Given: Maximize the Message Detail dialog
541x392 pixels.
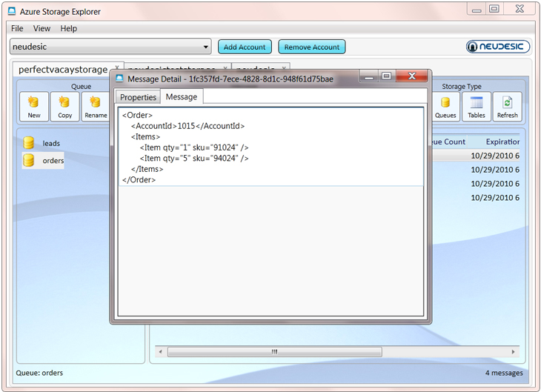Looking at the screenshot, I should (x=387, y=76).
